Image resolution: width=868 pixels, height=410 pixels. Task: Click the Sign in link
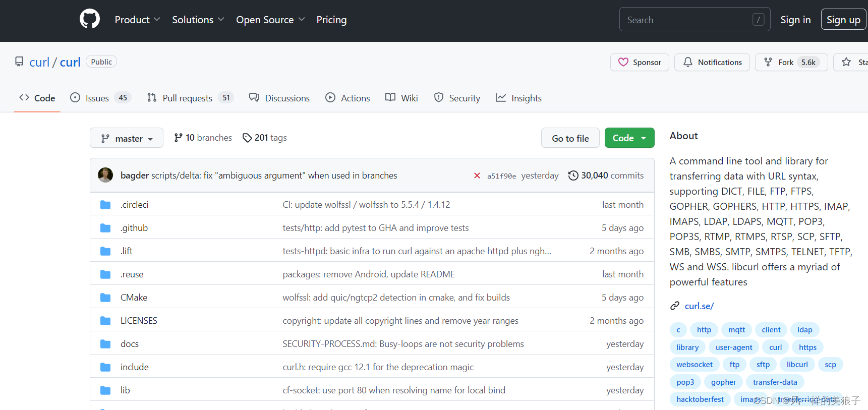(795, 20)
